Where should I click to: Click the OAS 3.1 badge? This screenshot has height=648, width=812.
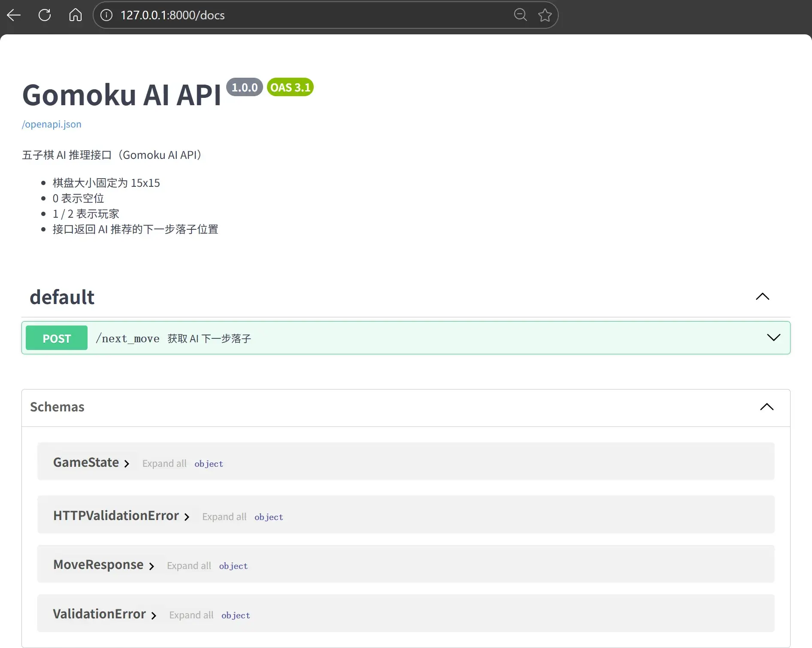(x=290, y=87)
